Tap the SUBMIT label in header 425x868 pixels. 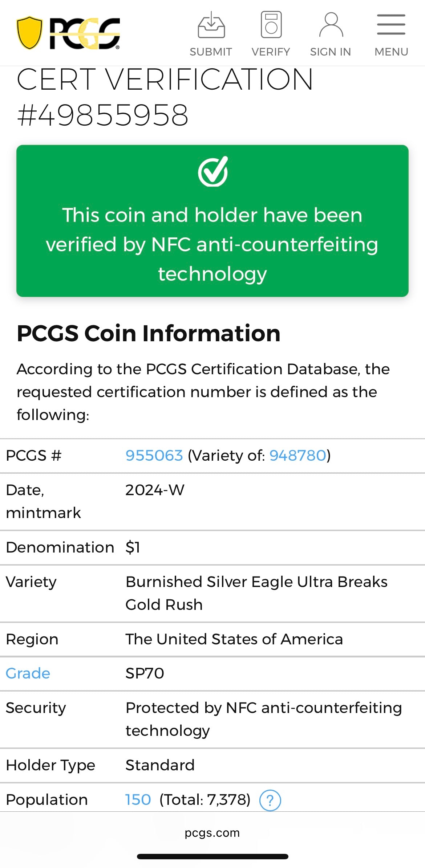(x=211, y=52)
